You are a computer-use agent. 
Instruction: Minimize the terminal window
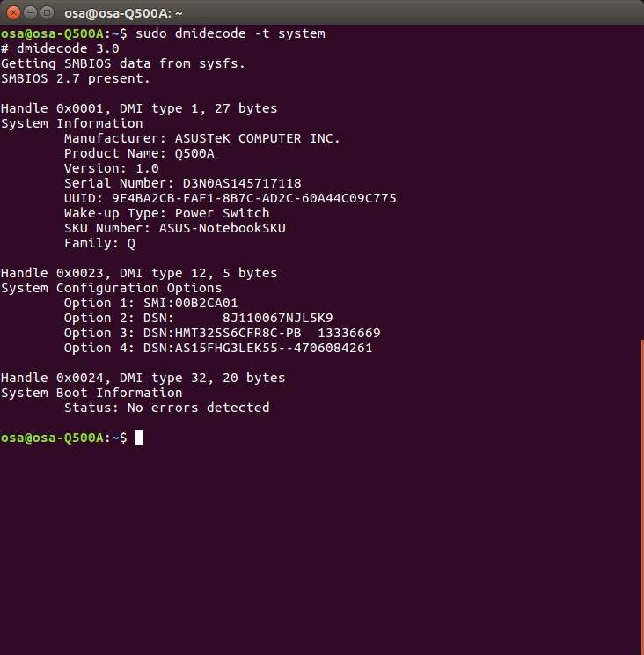32,12
